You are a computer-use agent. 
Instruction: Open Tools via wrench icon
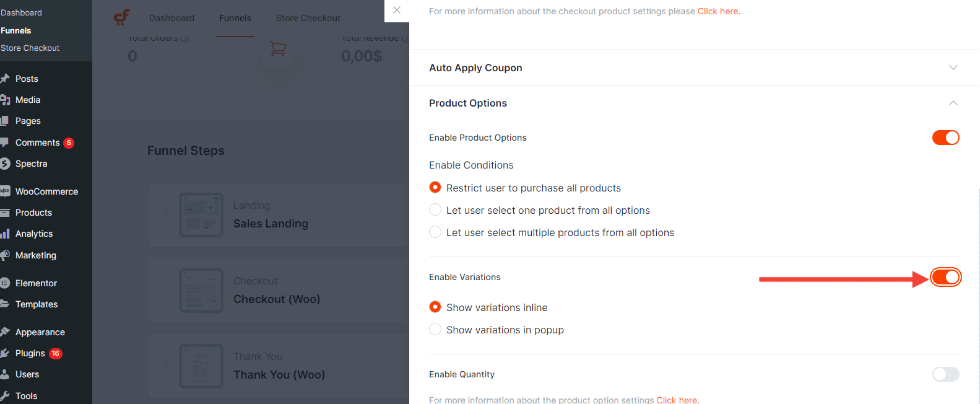point(5,396)
